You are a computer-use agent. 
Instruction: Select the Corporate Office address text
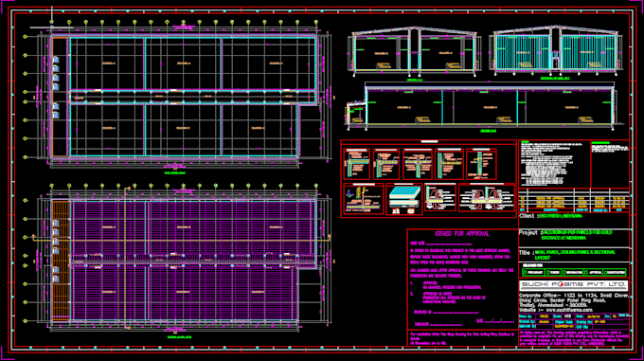[x=573, y=300]
